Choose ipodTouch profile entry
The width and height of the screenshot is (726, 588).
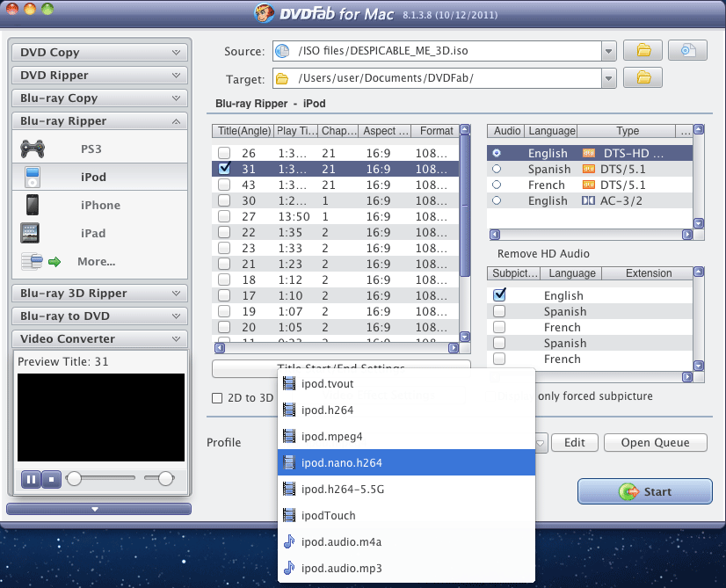[406, 515]
